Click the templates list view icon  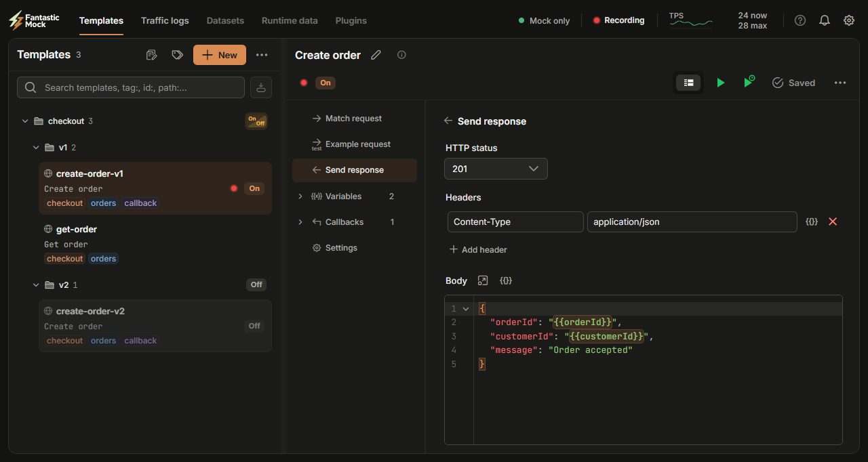(152, 55)
